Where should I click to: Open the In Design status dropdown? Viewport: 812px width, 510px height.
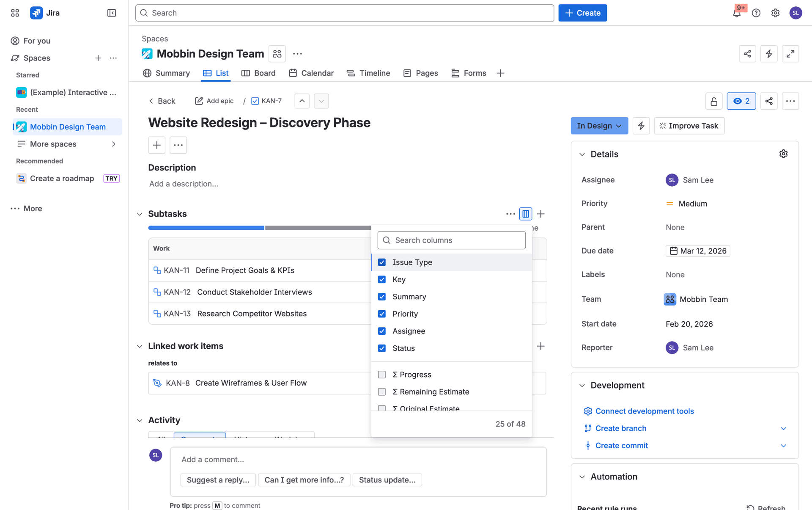point(599,126)
